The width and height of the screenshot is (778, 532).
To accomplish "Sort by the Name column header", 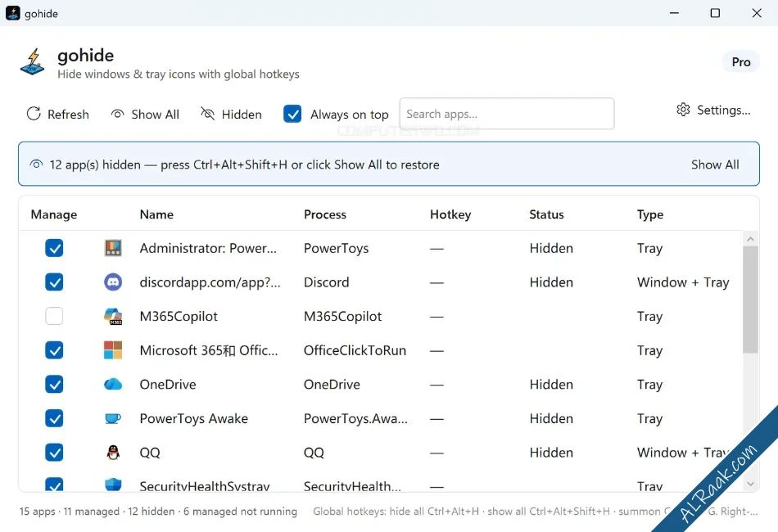I will pyautogui.click(x=156, y=214).
